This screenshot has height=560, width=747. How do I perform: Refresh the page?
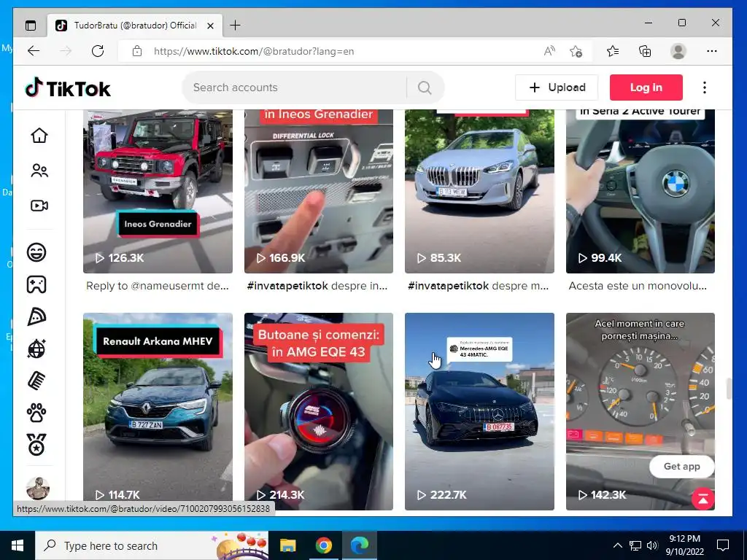(x=98, y=51)
